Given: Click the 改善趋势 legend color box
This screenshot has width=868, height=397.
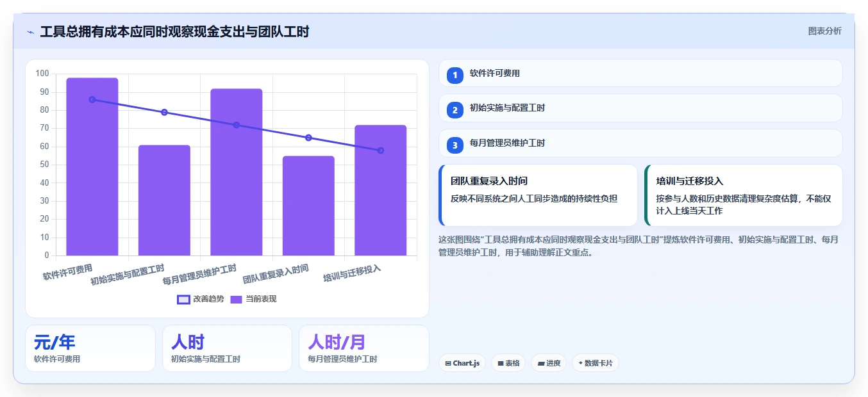Looking at the screenshot, I should [x=183, y=300].
